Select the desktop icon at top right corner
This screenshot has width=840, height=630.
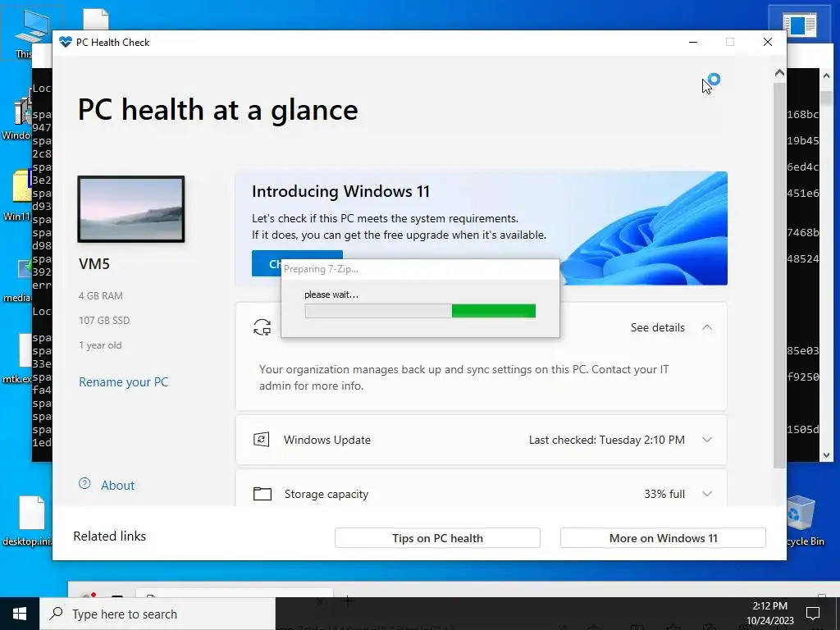tap(799, 25)
